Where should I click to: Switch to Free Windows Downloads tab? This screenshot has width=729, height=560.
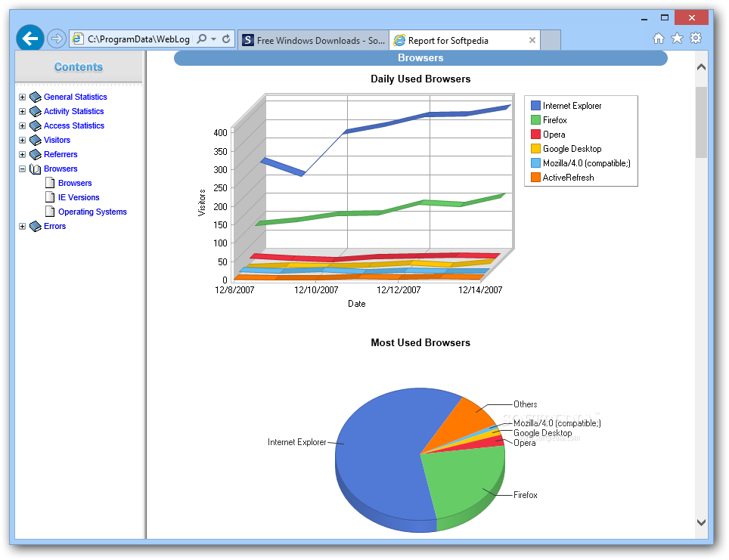[313, 40]
